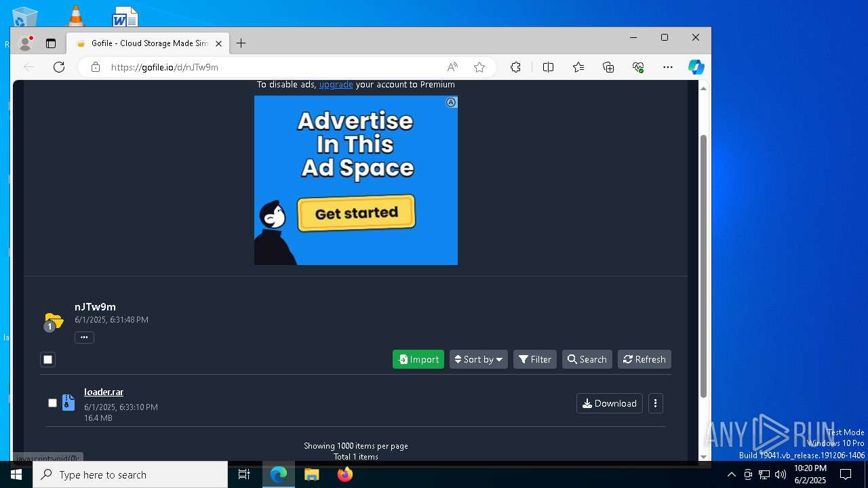Open the taskbar clock and date
This screenshot has width=868, height=488.
point(810,474)
